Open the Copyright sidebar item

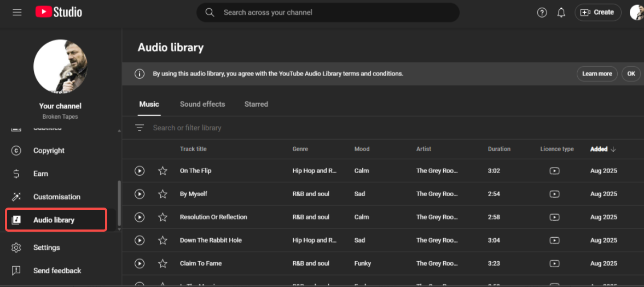pos(49,151)
